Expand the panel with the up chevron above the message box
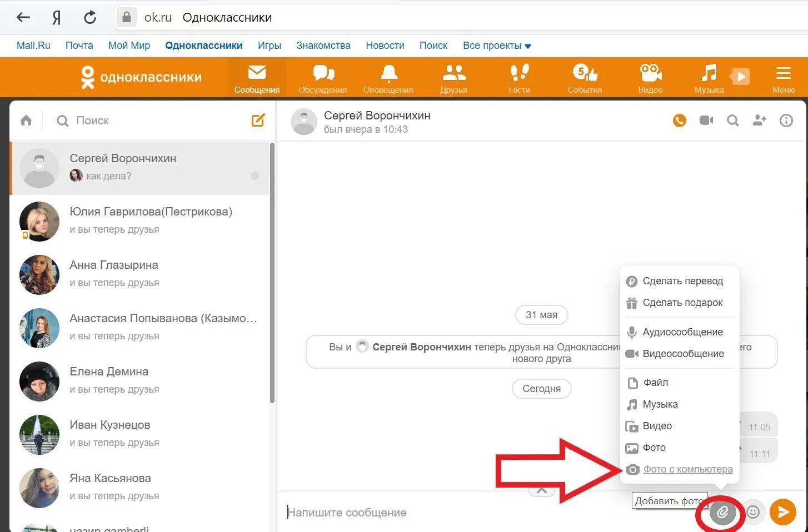 point(542,490)
